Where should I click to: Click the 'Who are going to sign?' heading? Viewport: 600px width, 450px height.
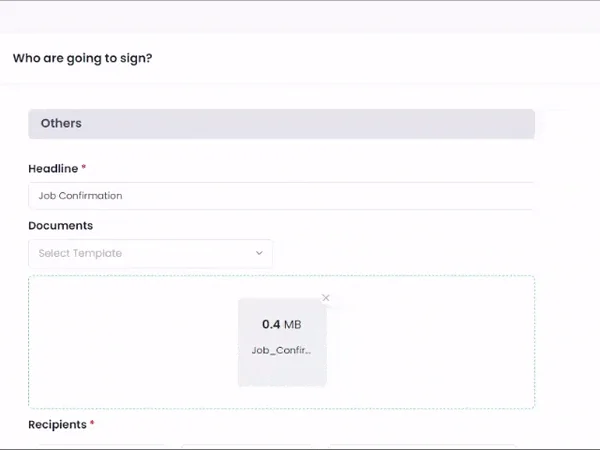point(82,58)
